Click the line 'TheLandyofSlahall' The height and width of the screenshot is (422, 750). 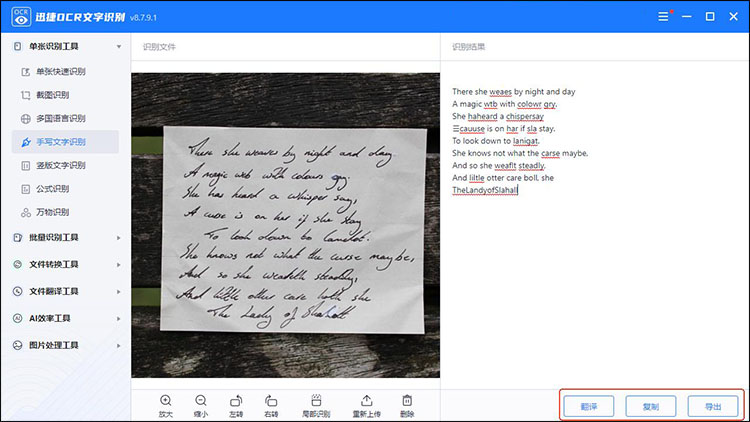[x=485, y=190]
